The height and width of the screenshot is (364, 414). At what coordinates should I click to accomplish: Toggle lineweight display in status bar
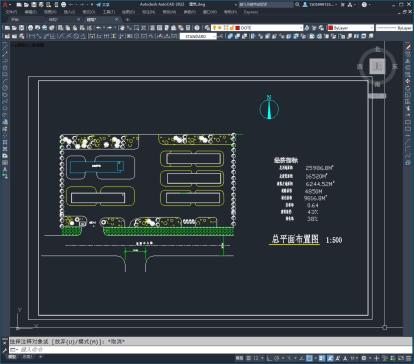(x=322, y=358)
